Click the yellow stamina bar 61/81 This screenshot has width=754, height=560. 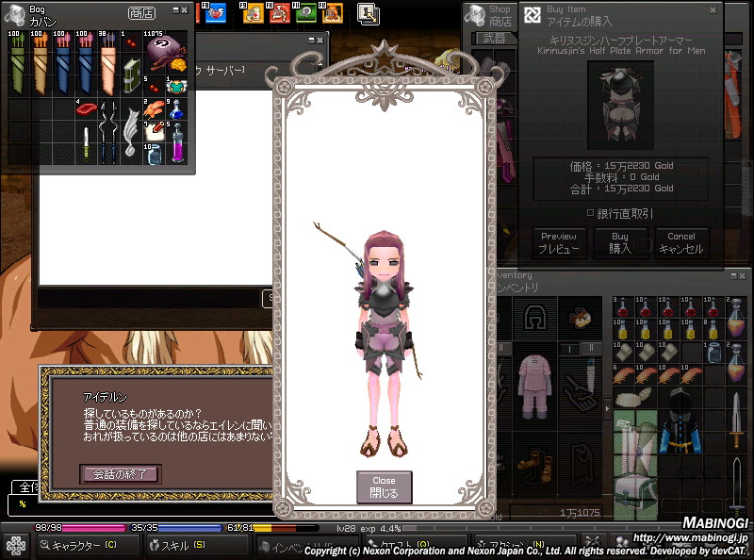(272, 528)
